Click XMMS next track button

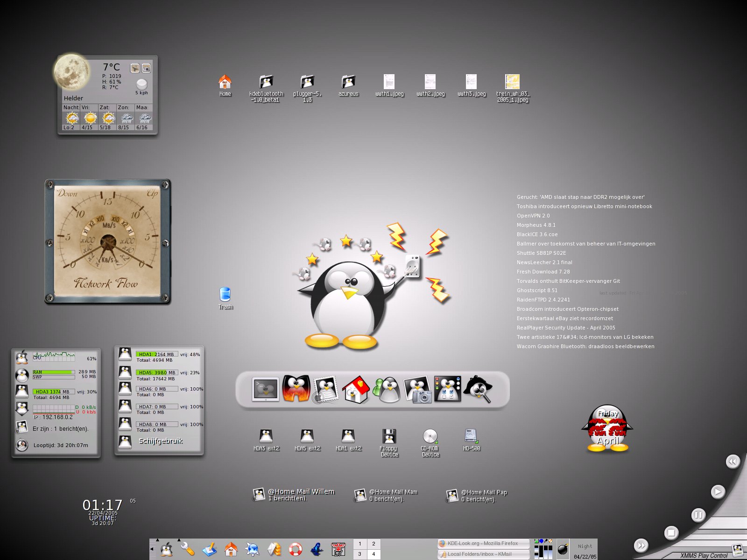tap(641, 545)
